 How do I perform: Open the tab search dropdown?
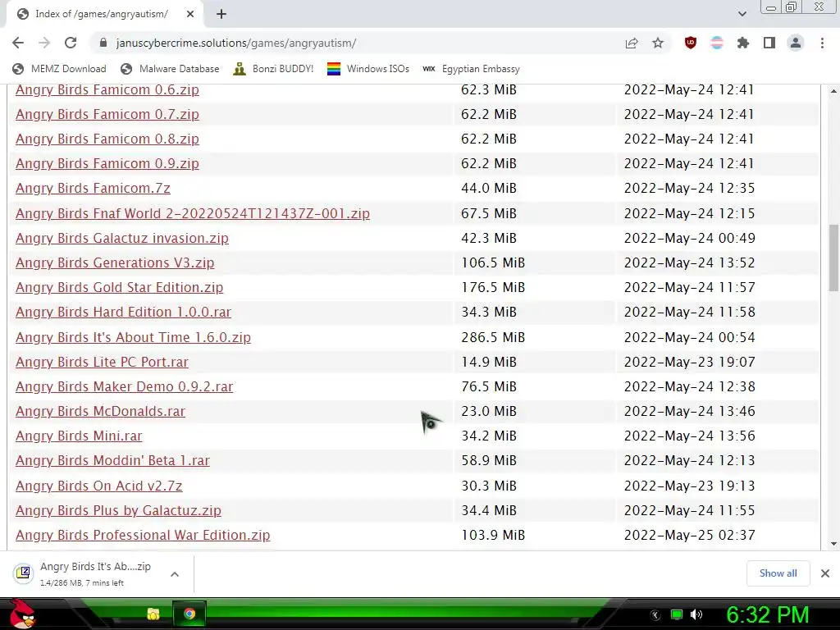point(742,14)
